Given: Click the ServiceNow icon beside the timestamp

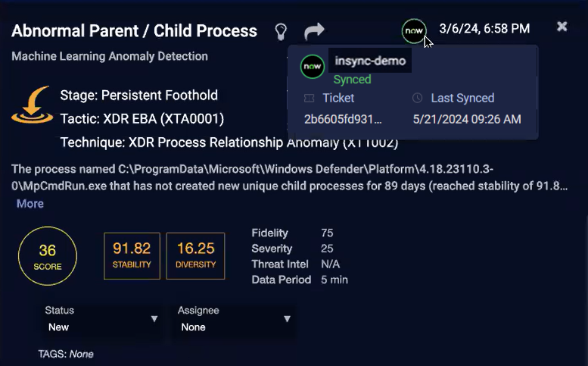Looking at the screenshot, I should [413, 31].
